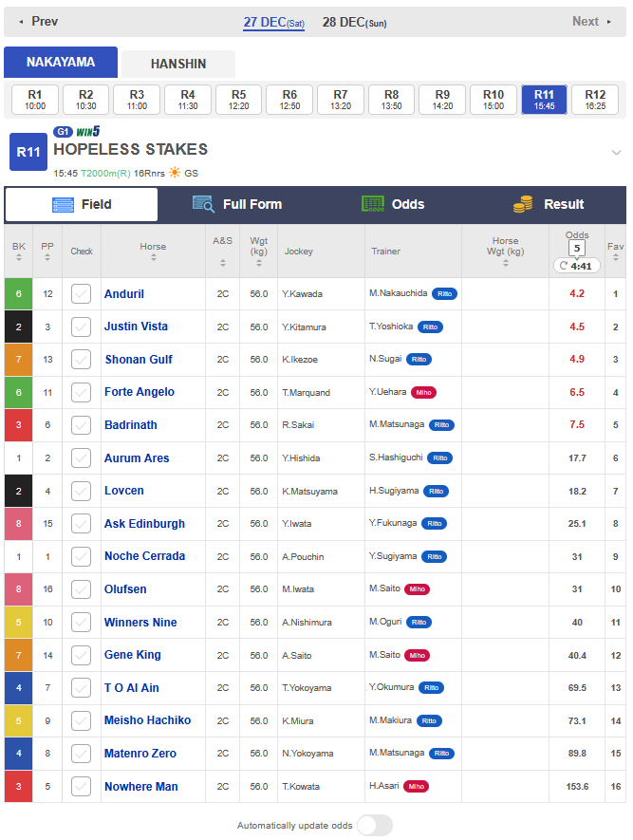Click the Field tab list icon
The image size is (633, 840).
point(63,205)
